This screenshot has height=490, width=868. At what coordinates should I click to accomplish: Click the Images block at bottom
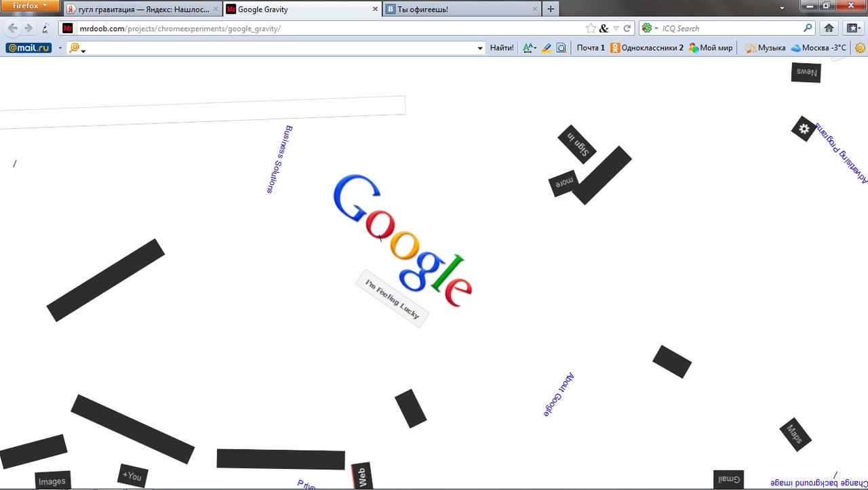[53, 481]
